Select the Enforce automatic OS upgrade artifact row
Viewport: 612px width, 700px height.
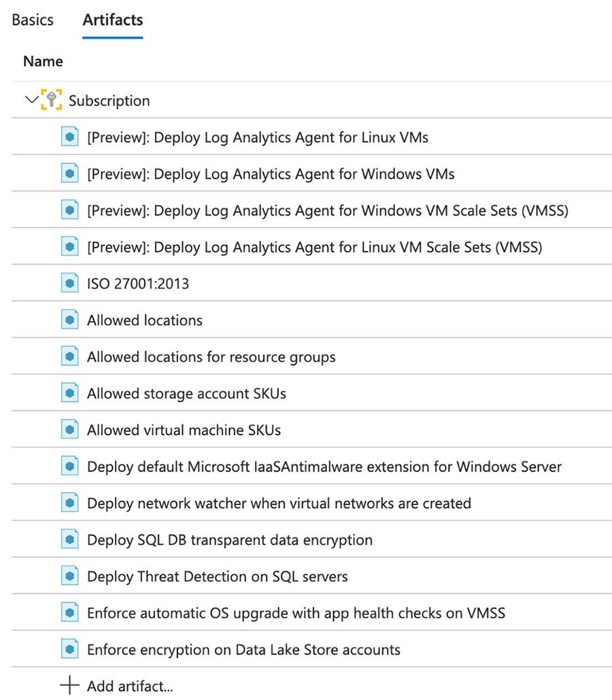(296, 612)
